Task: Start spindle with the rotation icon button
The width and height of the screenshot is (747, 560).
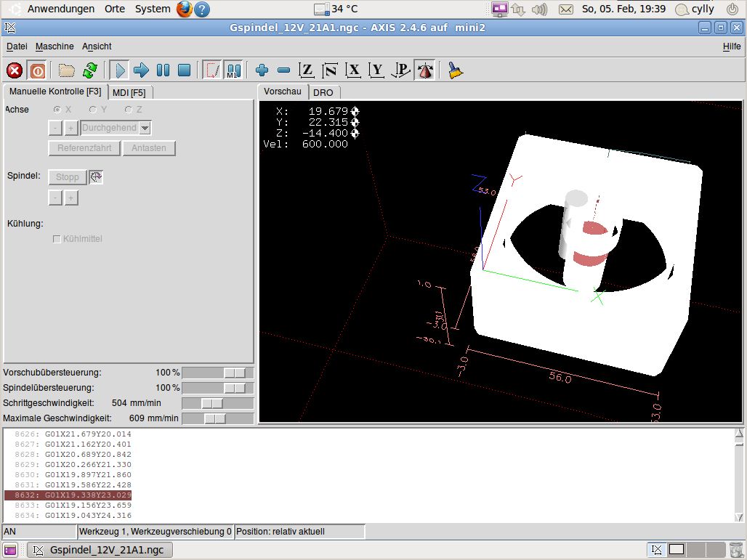Action: tap(96, 177)
